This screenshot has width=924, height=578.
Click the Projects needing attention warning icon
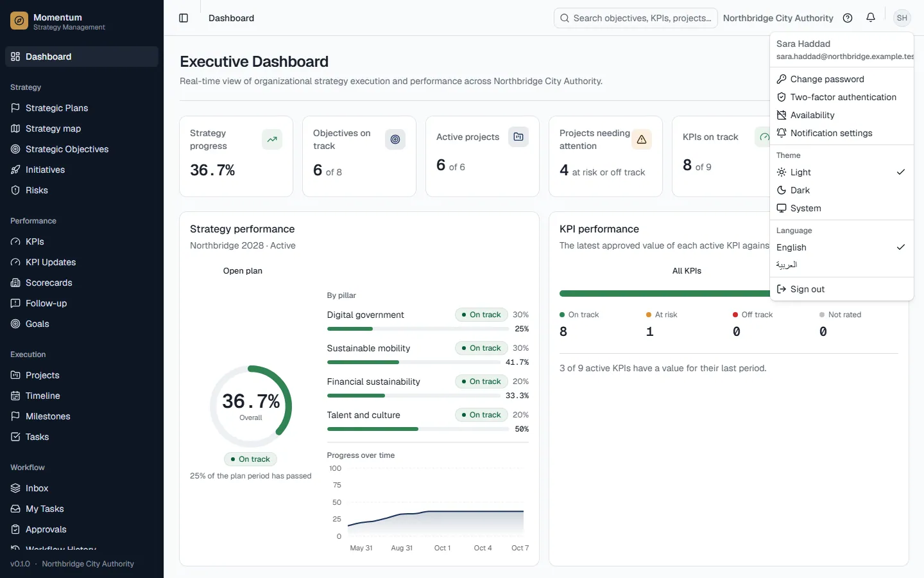[x=642, y=139]
